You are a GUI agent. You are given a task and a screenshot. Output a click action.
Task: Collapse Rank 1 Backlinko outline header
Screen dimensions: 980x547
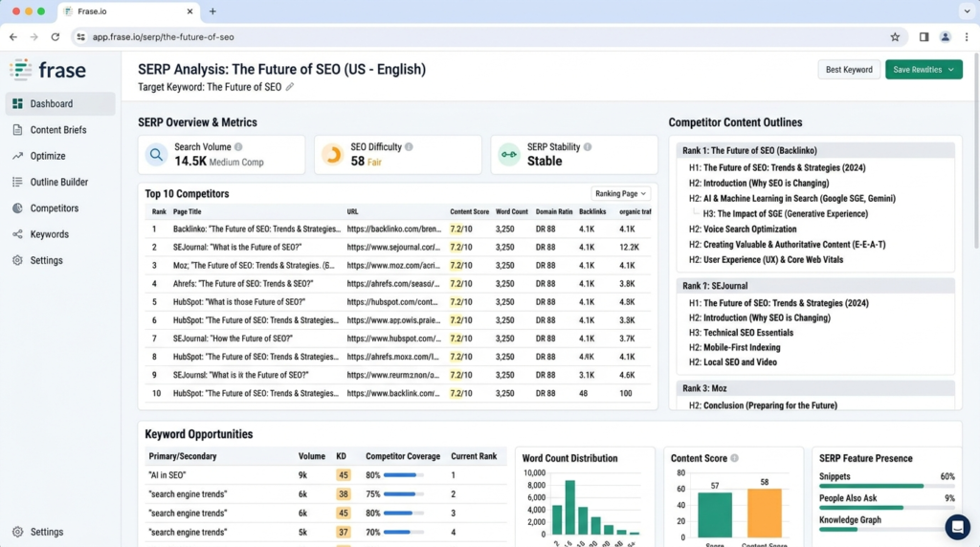815,150
